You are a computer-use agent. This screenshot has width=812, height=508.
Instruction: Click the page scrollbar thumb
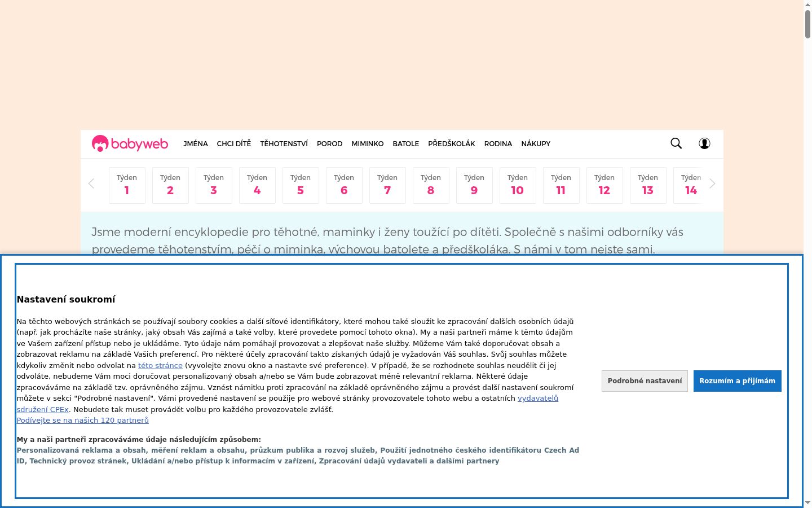(x=807, y=24)
